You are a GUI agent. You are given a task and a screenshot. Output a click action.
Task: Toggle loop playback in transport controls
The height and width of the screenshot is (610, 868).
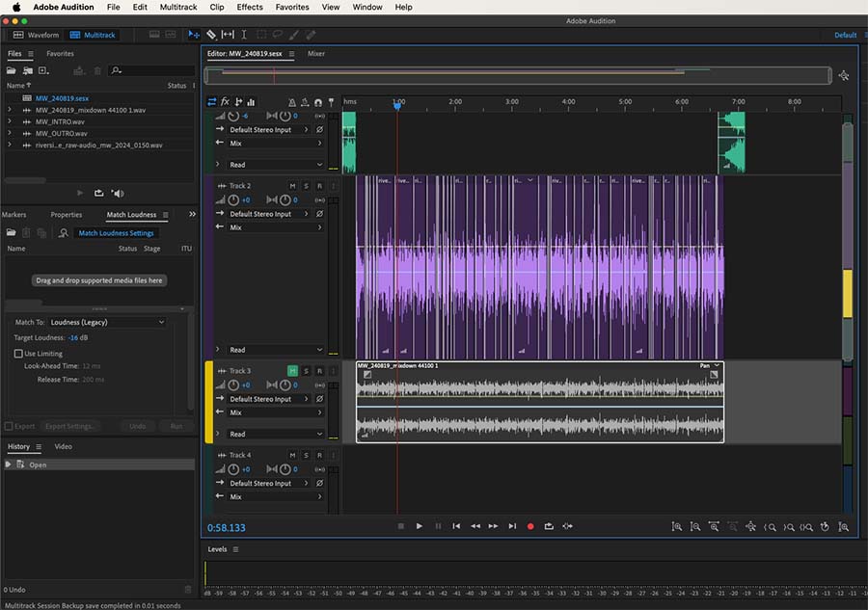[x=549, y=526]
